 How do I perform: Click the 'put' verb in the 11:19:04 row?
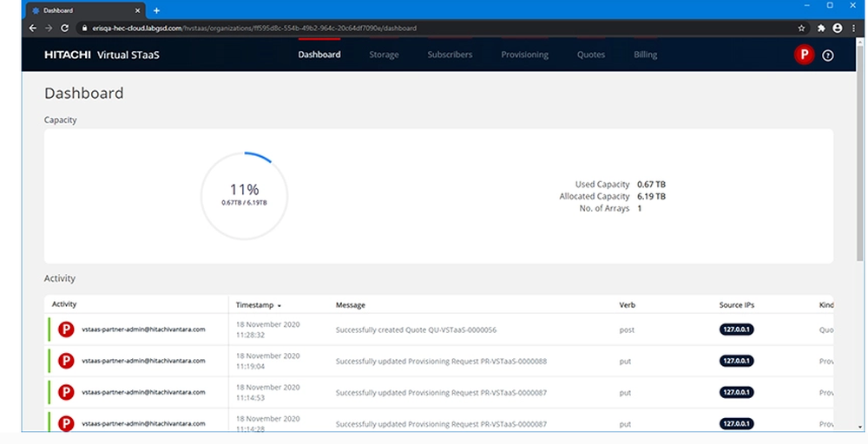click(x=625, y=362)
